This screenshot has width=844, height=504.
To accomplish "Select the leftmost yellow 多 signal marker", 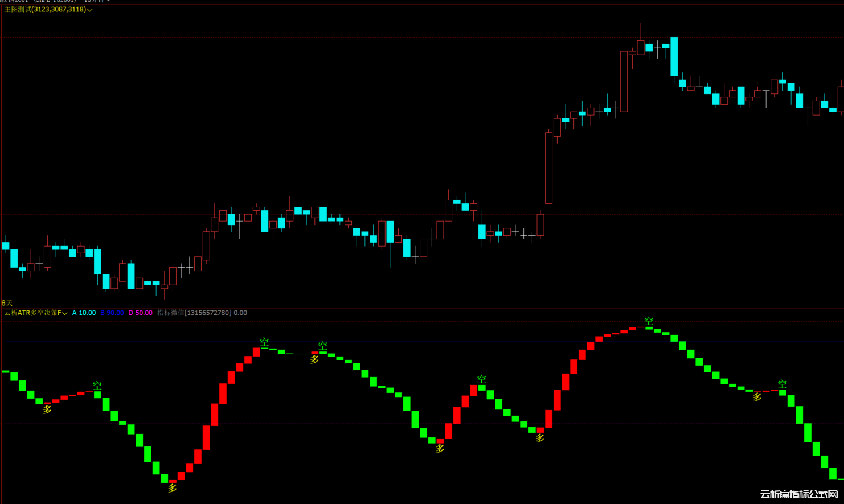I will pos(47,409).
